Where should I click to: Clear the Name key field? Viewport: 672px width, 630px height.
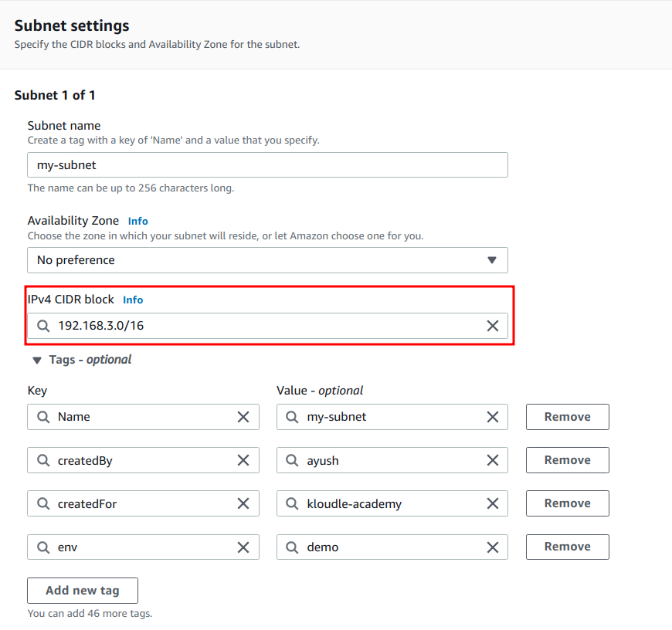coord(243,417)
